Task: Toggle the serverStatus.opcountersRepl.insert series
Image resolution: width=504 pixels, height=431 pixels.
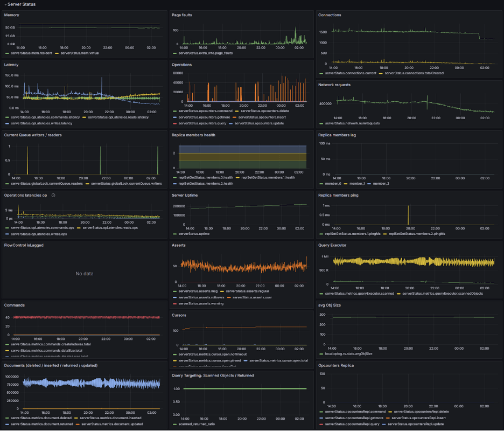Action: [x=419, y=418]
